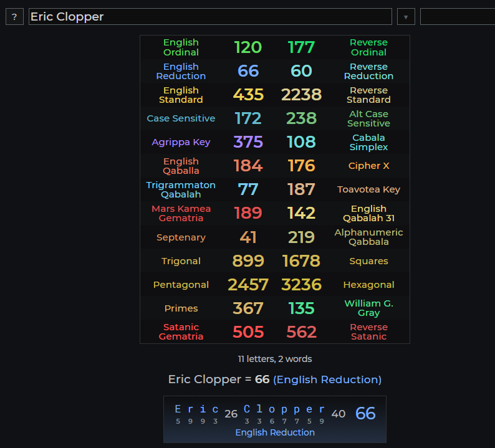Pick the Satanic Gematria label
Image resolution: width=495 pixels, height=448 pixels.
click(x=181, y=331)
